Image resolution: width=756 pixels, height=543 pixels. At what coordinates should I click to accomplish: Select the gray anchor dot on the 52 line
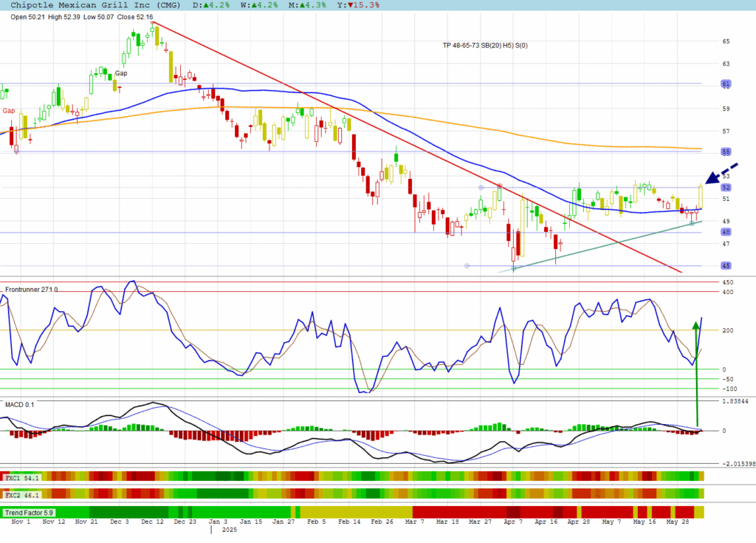(x=481, y=187)
